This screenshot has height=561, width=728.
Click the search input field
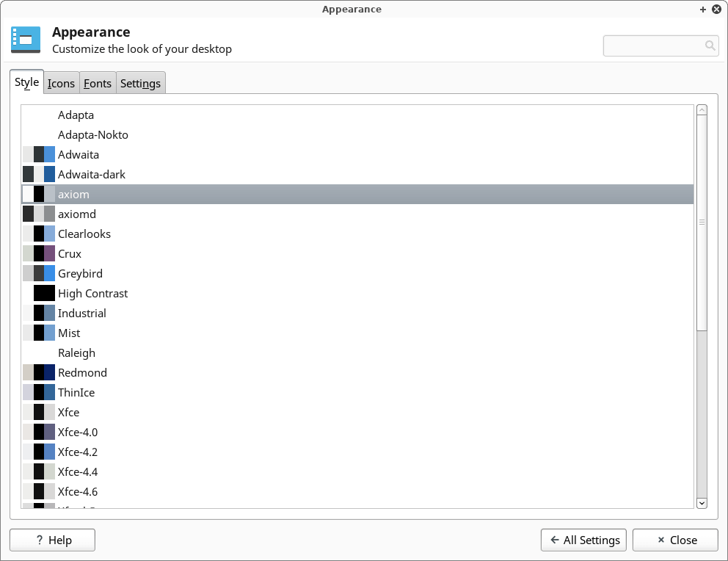coord(653,46)
